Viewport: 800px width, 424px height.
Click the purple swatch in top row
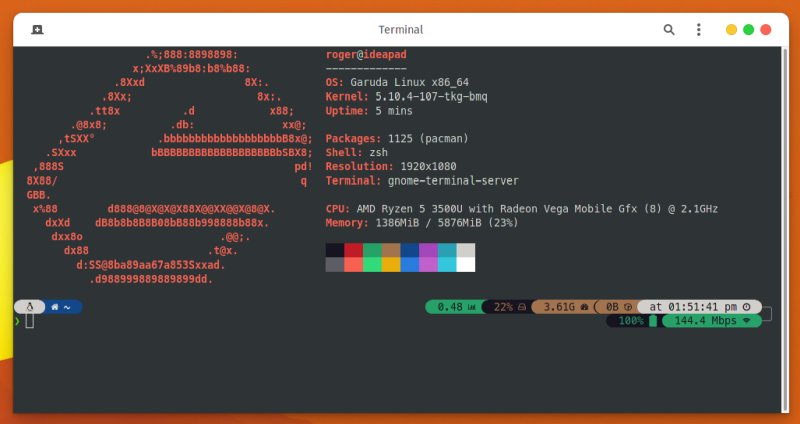(429, 251)
